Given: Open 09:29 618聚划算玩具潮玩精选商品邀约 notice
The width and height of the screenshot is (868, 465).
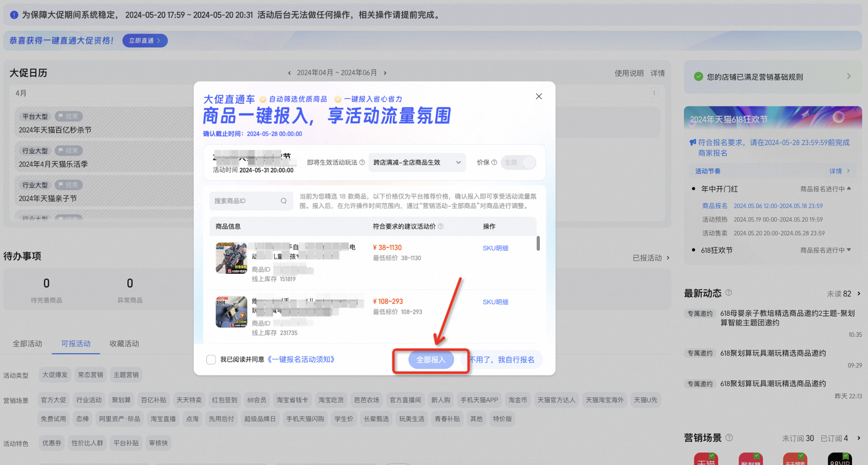Looking at the screenshot, I should (773, 353).
